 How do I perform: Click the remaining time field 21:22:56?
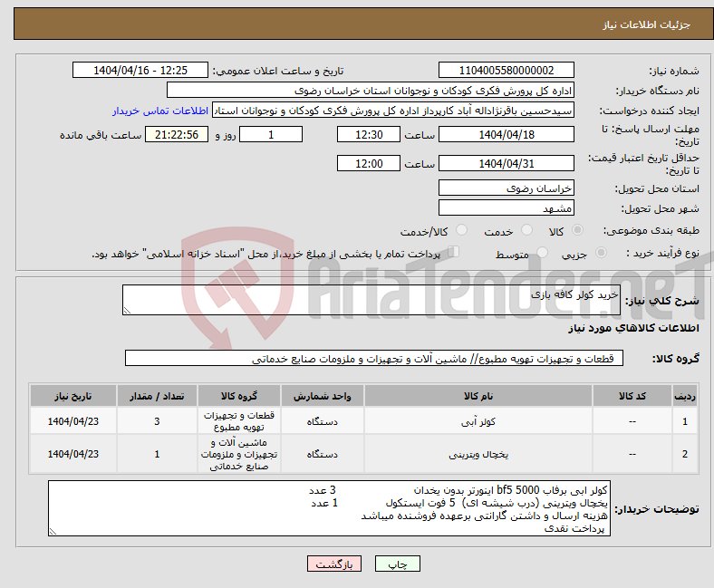(x=177, y=134)
